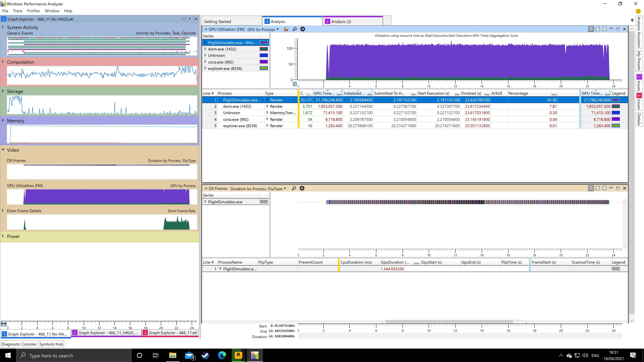
Task: Toggle graph and table view in DX Frames
Action: (x=591, y=188)
